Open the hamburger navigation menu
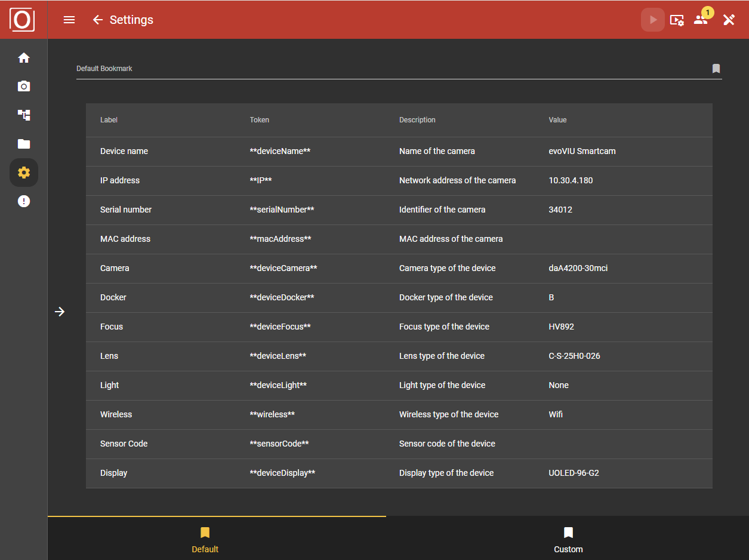749x560 pixels. [69, 20]
